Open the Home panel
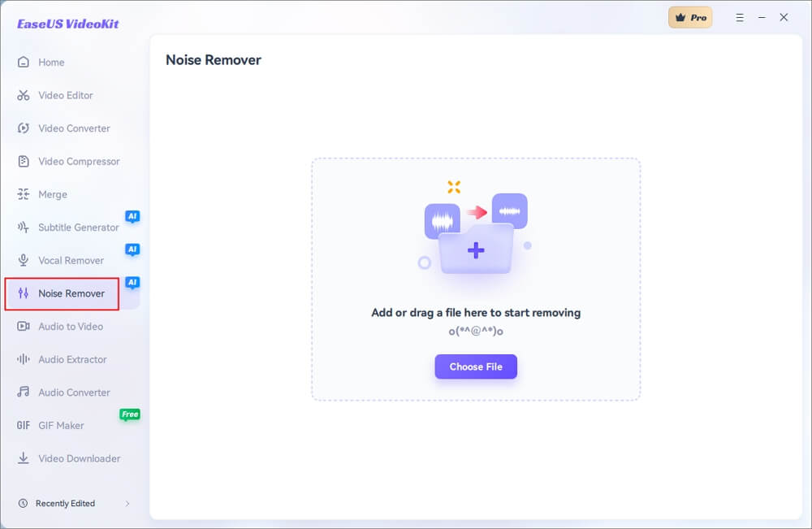The width and height of the screenshot is (812, 529). [x=51, y=62]
